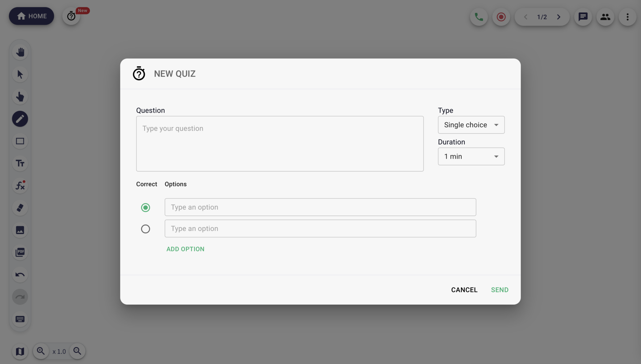Cancel the new quiz dialog

[464, 290]
